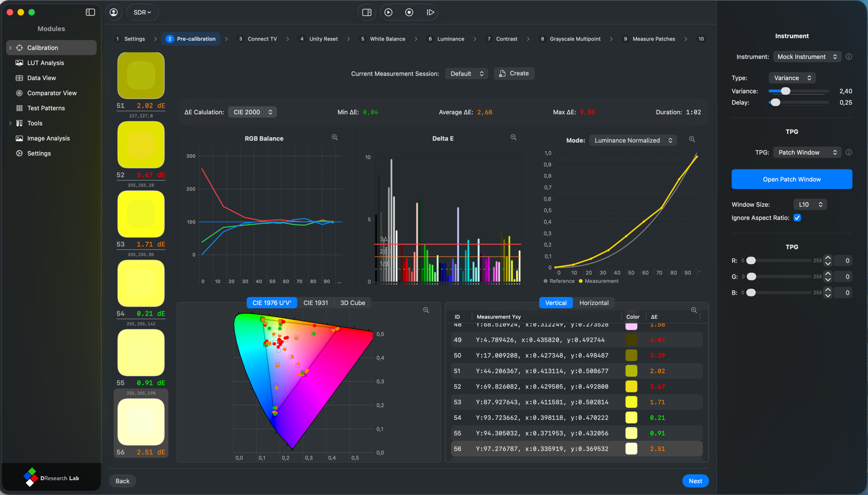Viewport: 868px width, 495px height.
Task: Open the Luminance Normalized mode dropdown
Action: [x=633, y=140]
